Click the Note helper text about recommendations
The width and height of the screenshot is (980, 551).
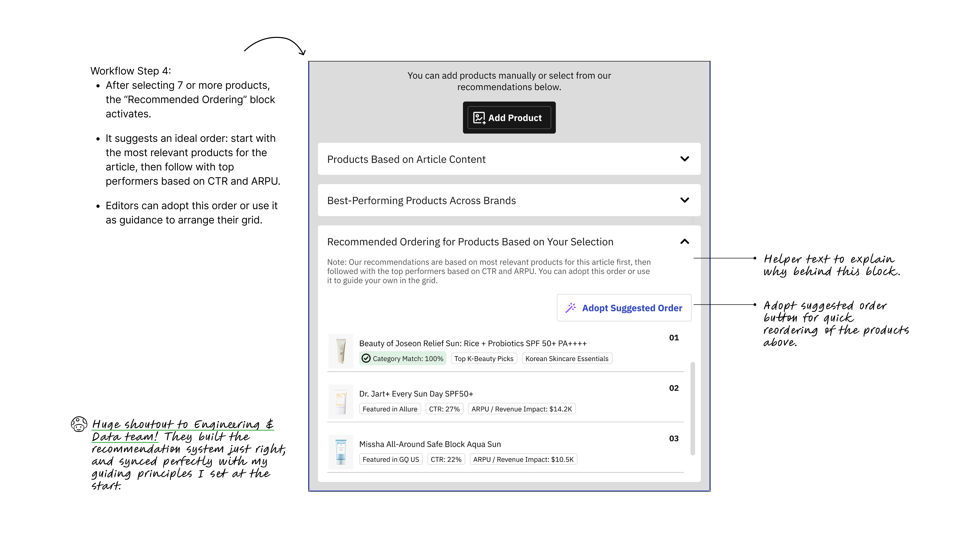489,271
